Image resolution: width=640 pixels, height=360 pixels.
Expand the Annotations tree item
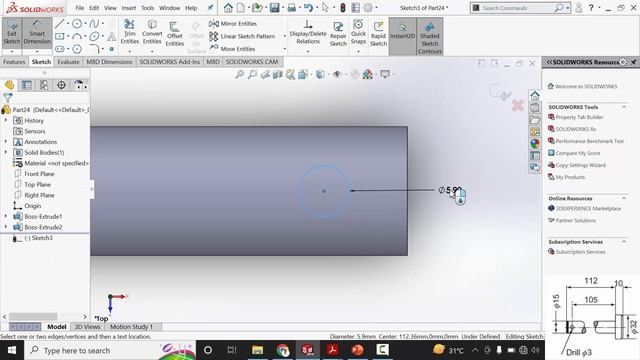6,142
